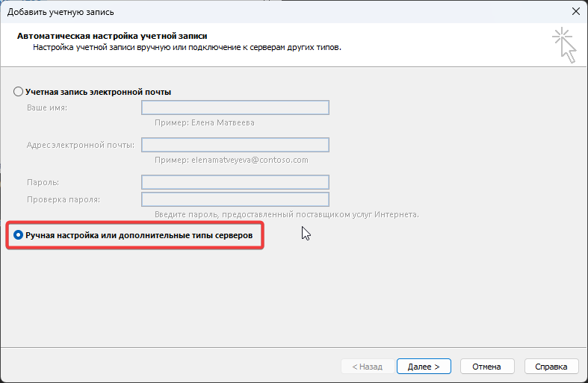Click the Автоматическая настройка учетной записи heading
Screen dimensions: 588x383
click(x=111, y=35)
